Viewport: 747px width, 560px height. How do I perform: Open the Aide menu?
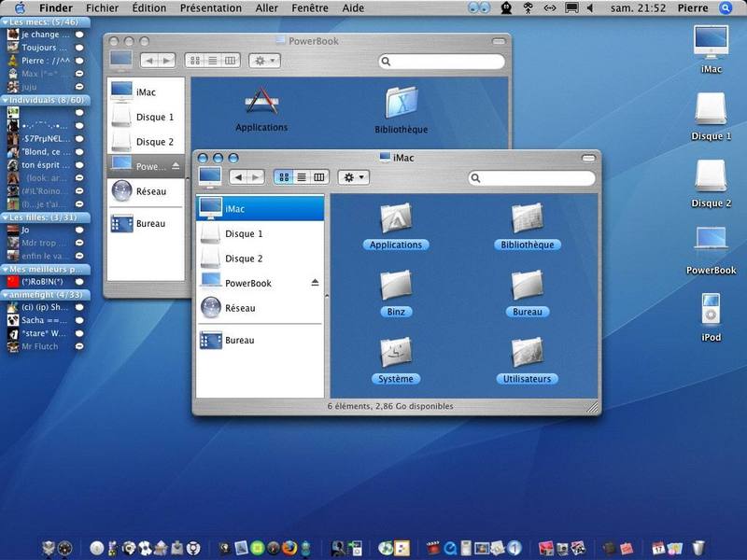click(353, 8)
